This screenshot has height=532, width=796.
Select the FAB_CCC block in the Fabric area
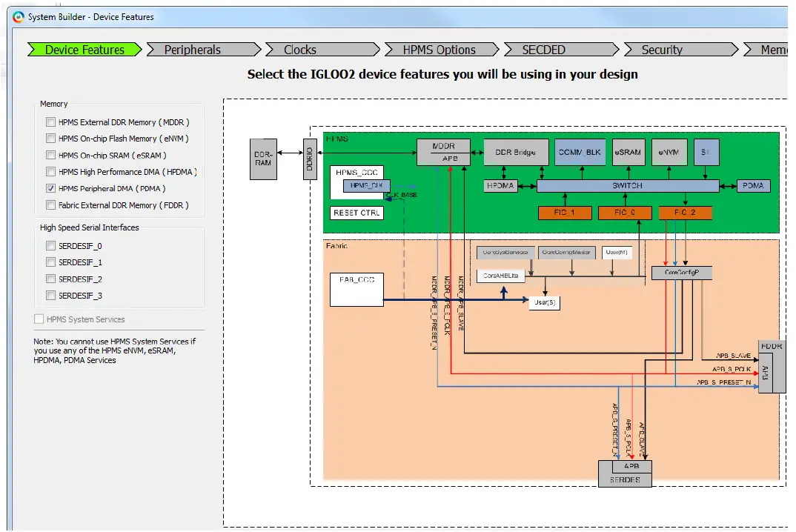[356, 289]
